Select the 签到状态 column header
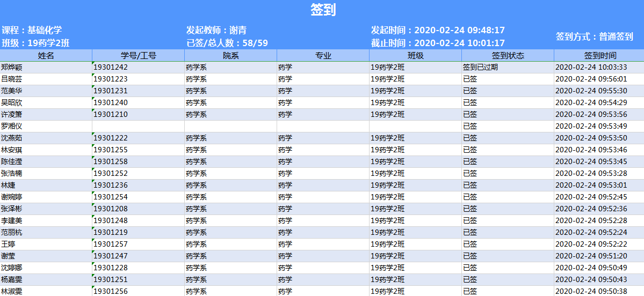 pyautogui.click(x=508, y=56)
